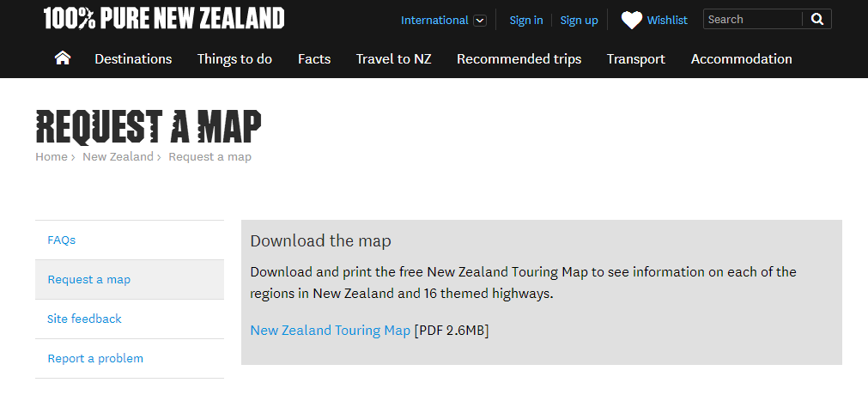
Task: Focus the Search input field
Action: point(753,20)
